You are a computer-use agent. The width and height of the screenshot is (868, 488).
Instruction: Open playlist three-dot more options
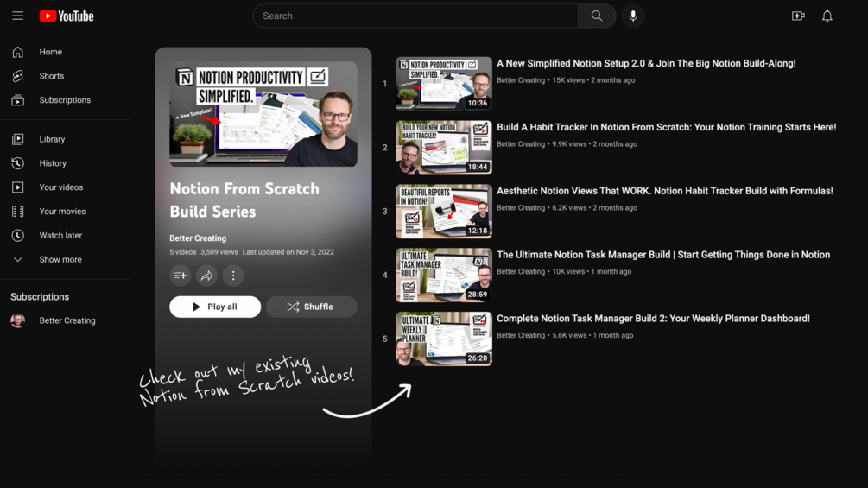click(x=233, y=276)
